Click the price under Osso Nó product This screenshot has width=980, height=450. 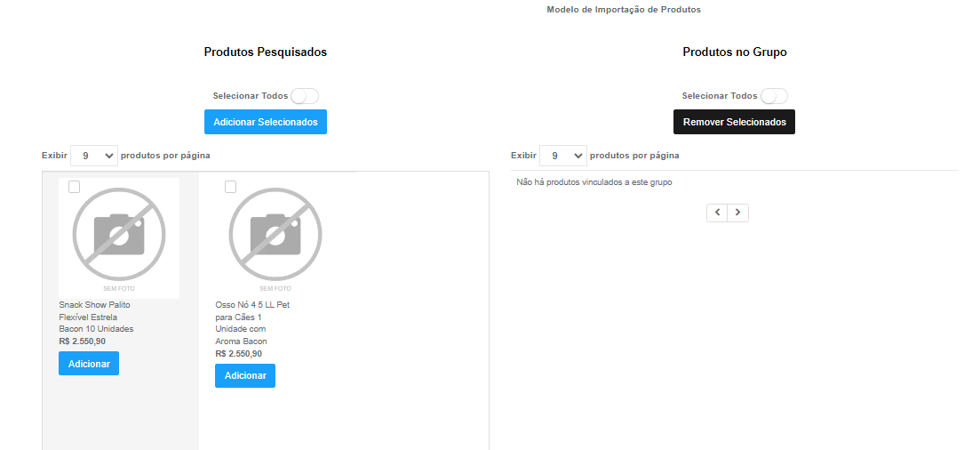pyautogui.click(x=238, y=354)
